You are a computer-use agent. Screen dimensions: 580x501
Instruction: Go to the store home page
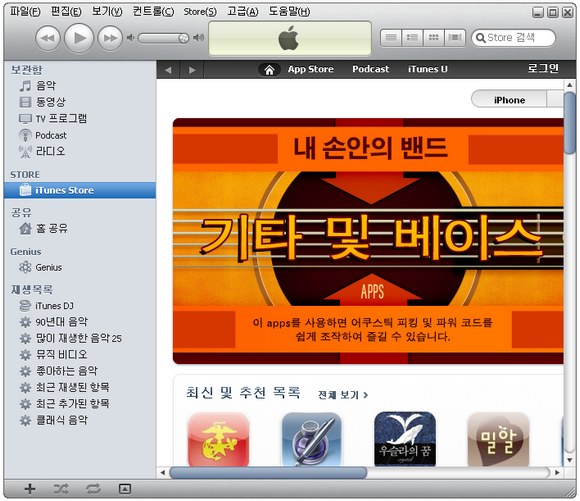point(269,70)
